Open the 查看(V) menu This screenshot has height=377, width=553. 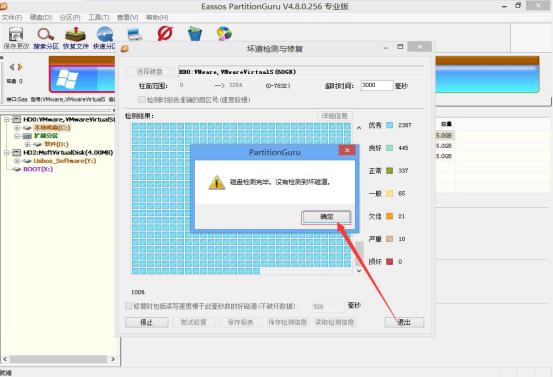[127, 17]
